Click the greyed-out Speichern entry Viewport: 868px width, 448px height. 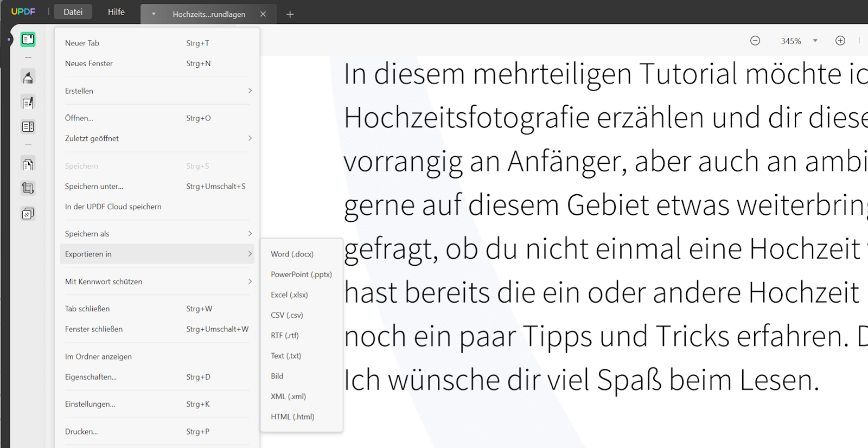[x=157, y=166]
